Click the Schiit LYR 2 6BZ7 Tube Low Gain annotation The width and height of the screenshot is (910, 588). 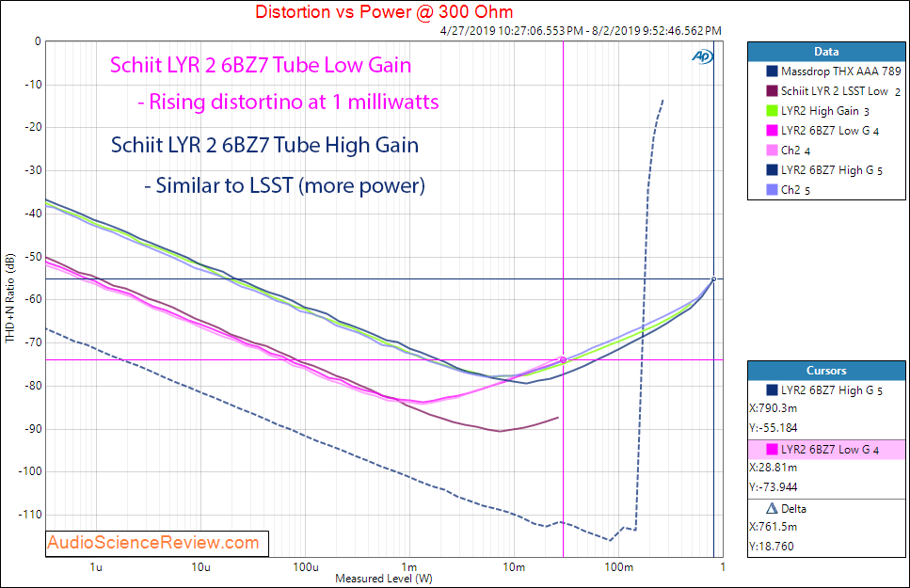pyautogui.click(x=261, y=65)
